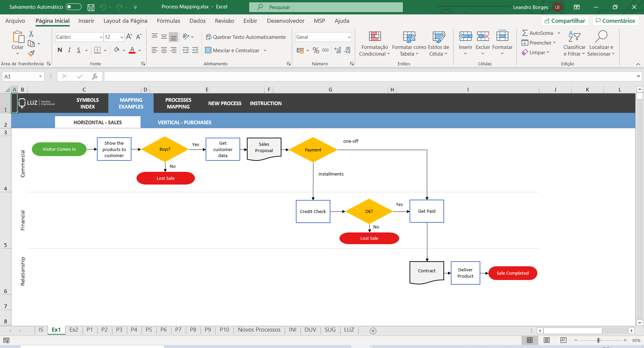The image size is (644, 348).
Task: Open the Calibri font name dropdown
Action: point(101,37)
